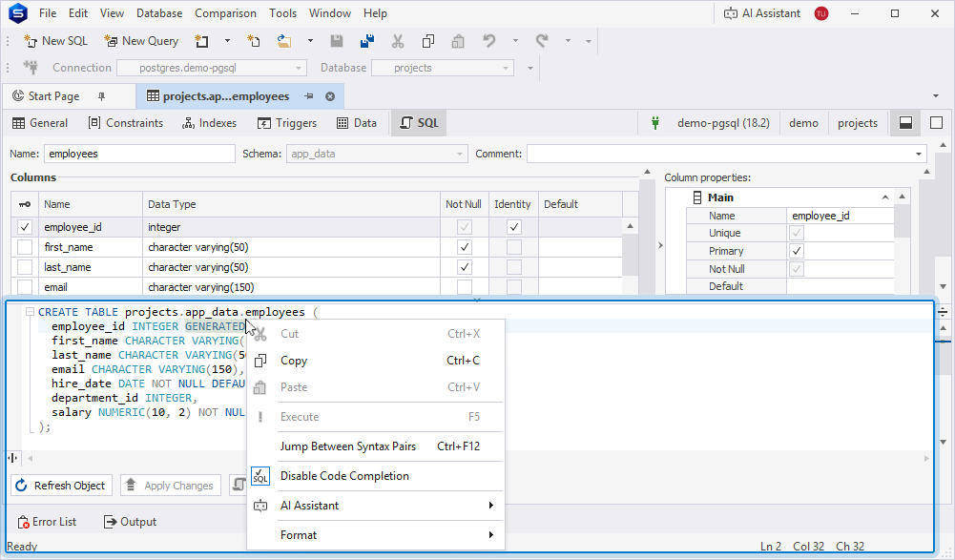The height and width of the screenshot is (560, 955).
Task: Click the Refresh Object button
Action: pyautogui.click(x=61, y=486)
